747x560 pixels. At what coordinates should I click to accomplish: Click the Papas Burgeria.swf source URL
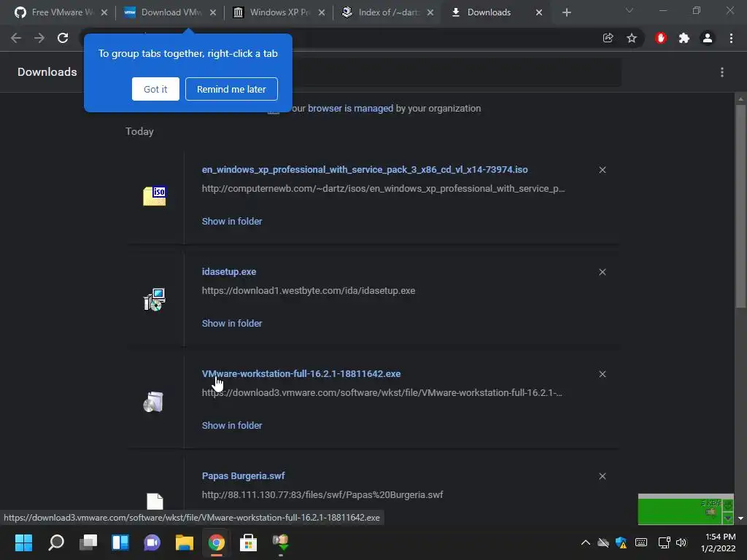(322, 495)
